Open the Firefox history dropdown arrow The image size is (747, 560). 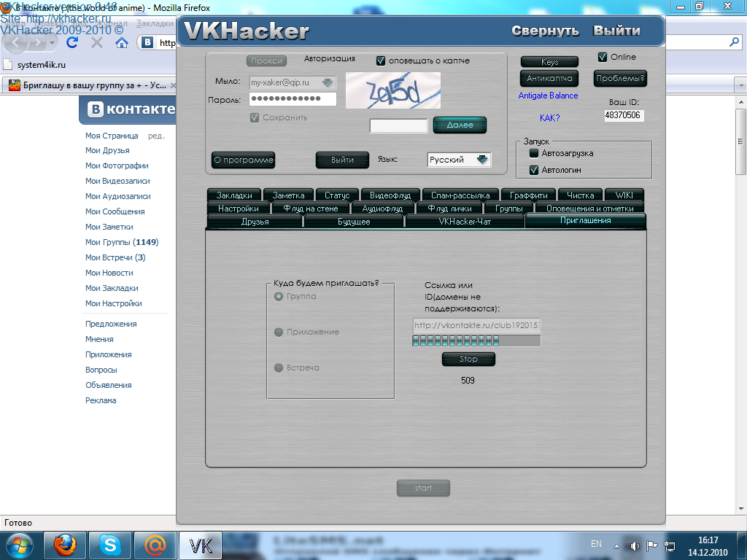click(x=53, y=43)
